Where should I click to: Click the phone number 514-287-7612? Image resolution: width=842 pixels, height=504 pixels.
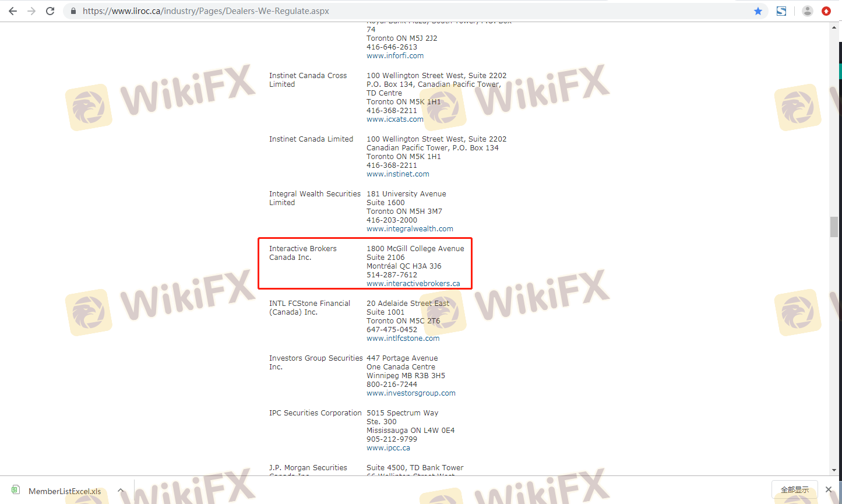[x=392, y=275]
